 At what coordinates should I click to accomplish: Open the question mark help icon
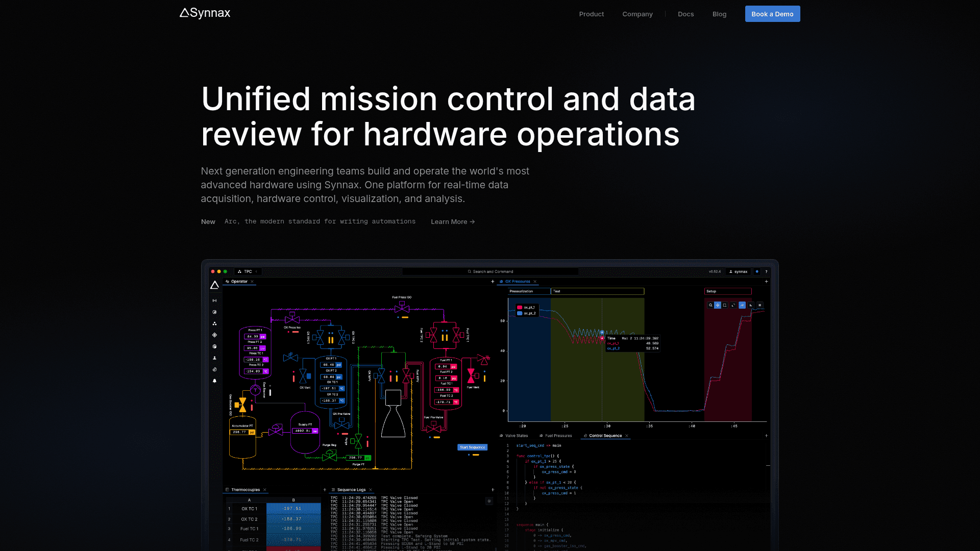(766, 271)
